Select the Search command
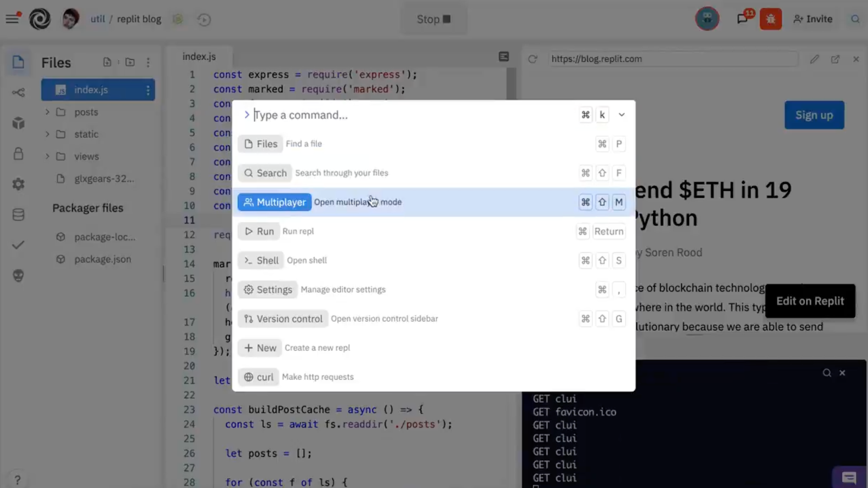868x488 pixels. click(433, 173)
